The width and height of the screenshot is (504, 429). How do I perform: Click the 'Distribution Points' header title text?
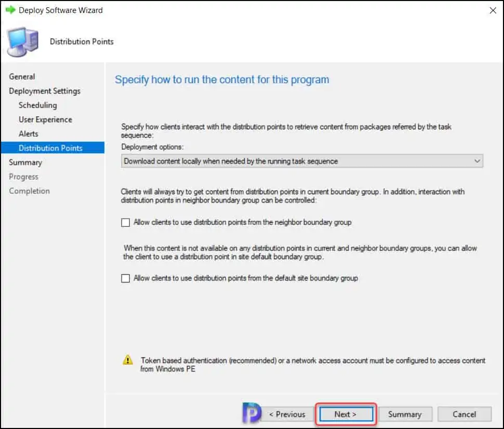point(82,42)
